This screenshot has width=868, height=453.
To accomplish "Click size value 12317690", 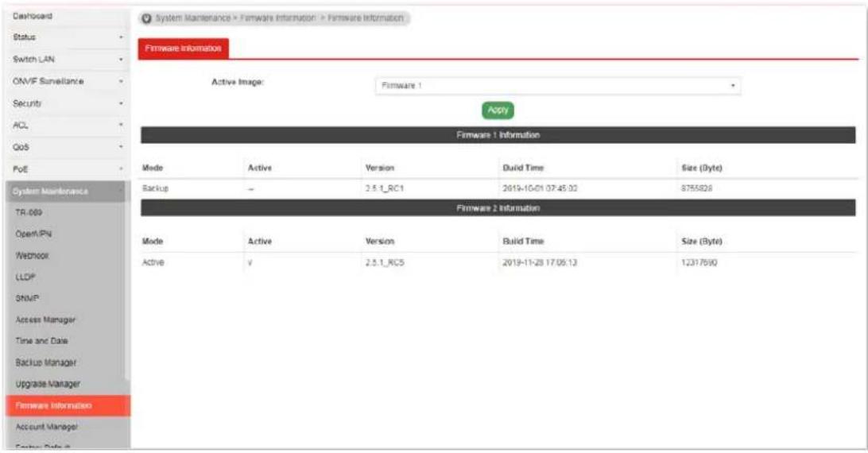I will (699, 262).
